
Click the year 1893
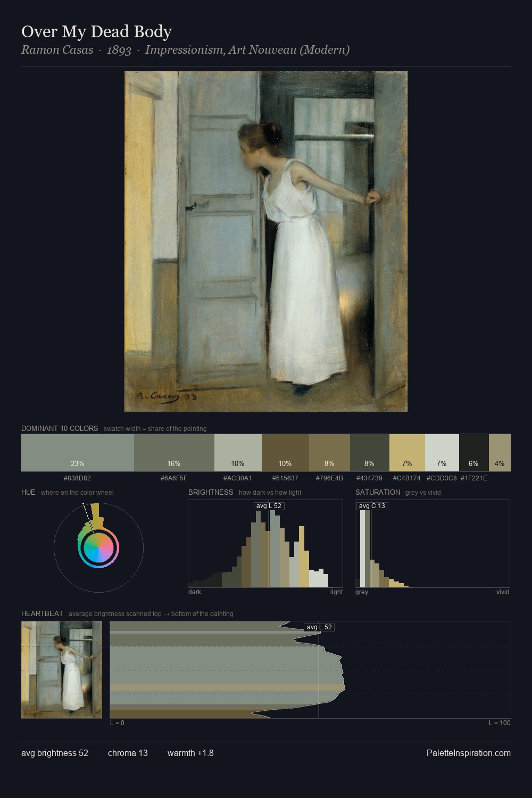tap(119, 50)
